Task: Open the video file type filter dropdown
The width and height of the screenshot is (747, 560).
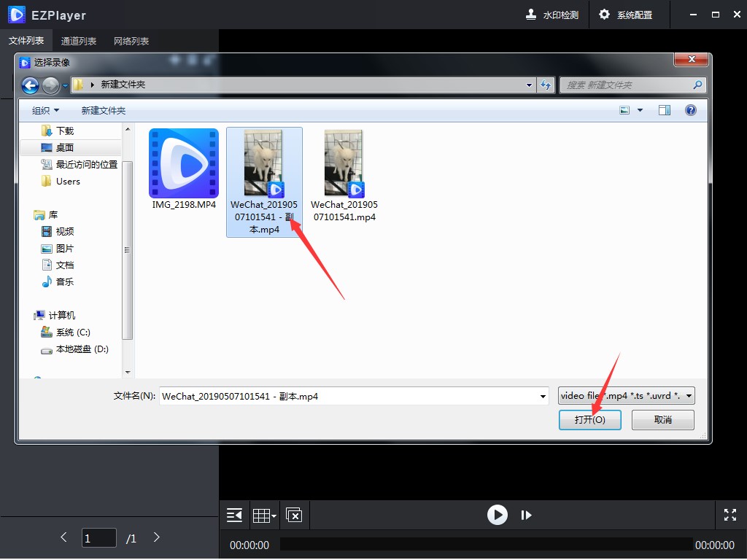Action: pos(627,396)
